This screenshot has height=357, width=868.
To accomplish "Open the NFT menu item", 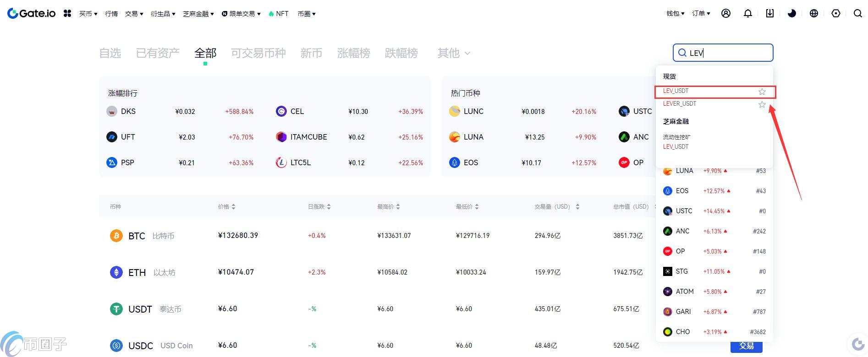I will pyautogui.click(x=278, y=14).
